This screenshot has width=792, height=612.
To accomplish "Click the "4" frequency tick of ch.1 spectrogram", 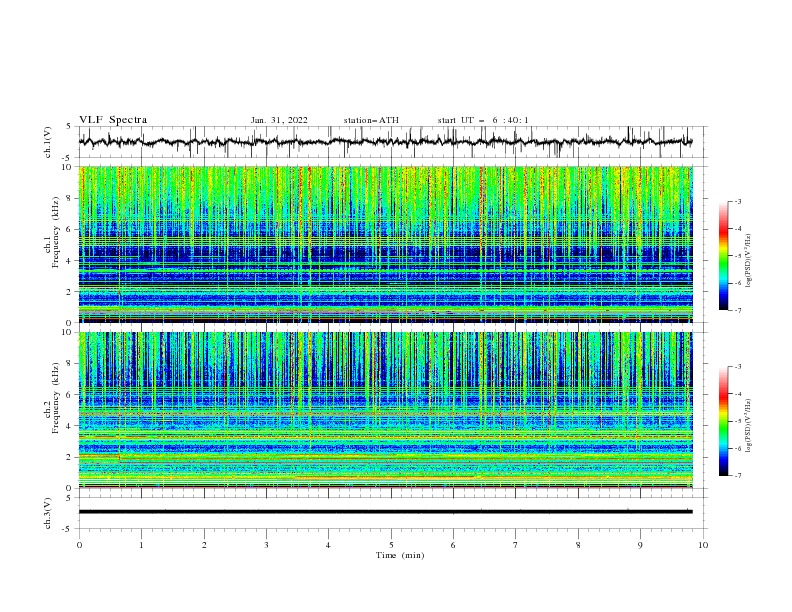I will click(70, 261).
